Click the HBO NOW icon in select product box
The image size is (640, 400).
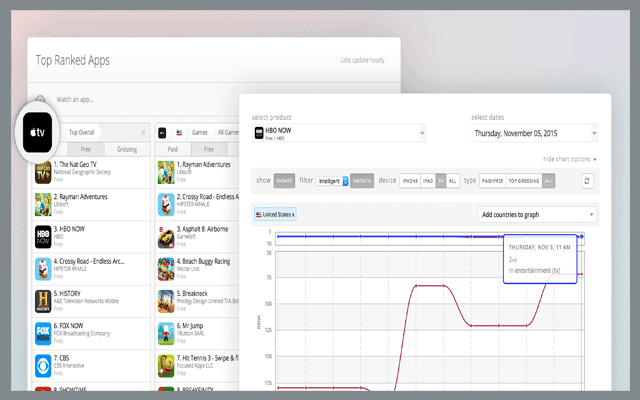[259, 133]
